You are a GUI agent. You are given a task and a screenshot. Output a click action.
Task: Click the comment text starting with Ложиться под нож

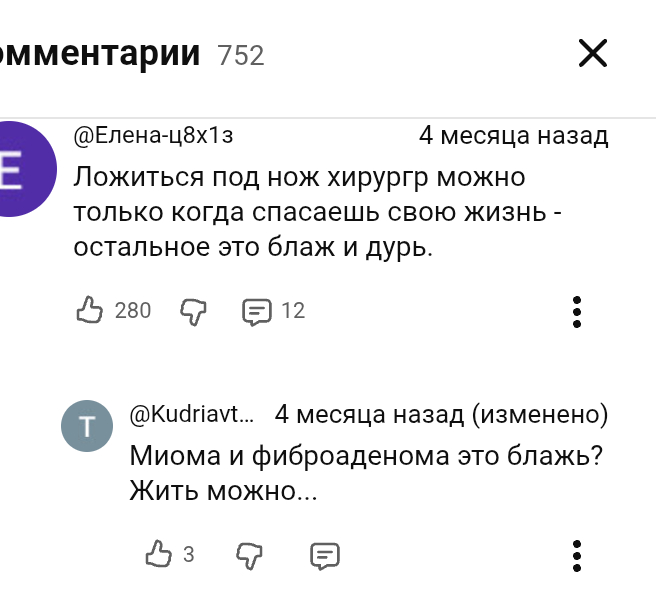[300, 212]
